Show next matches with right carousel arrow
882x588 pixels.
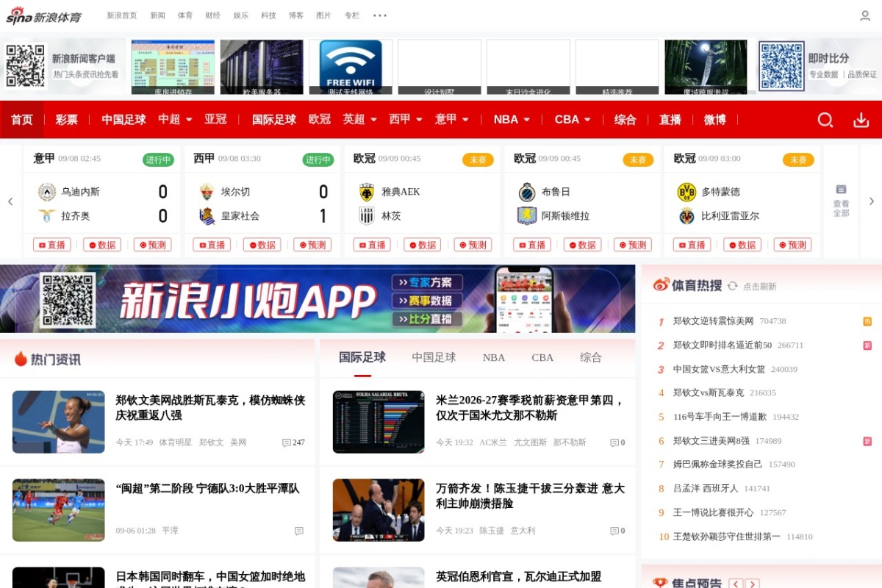click(x=872, y=201)
